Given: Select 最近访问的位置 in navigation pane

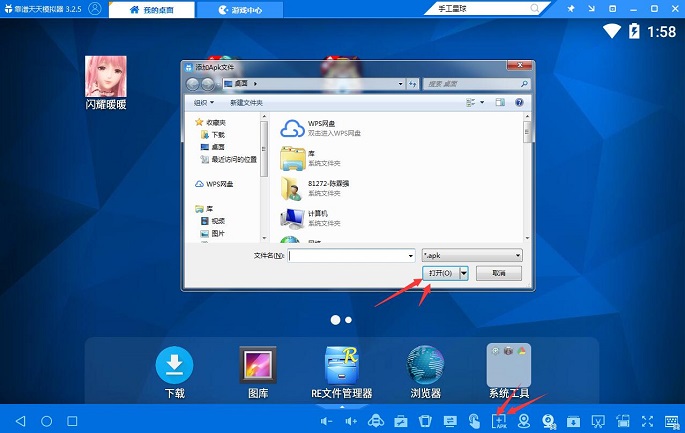Looking at the screenshot, I should pos(234,159).
